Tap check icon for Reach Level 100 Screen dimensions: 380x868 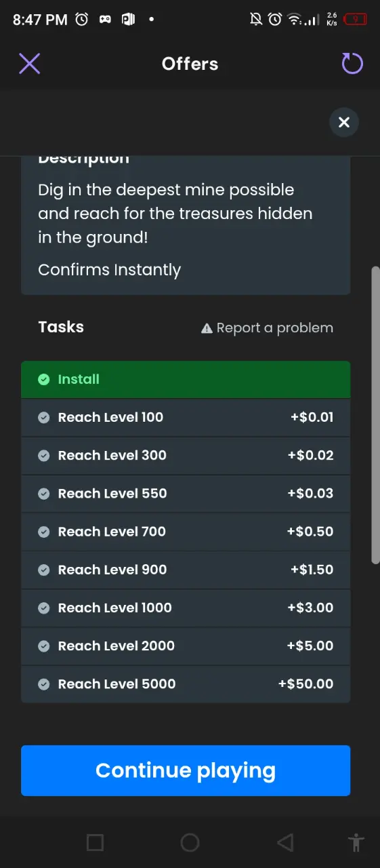click(44, 418)
